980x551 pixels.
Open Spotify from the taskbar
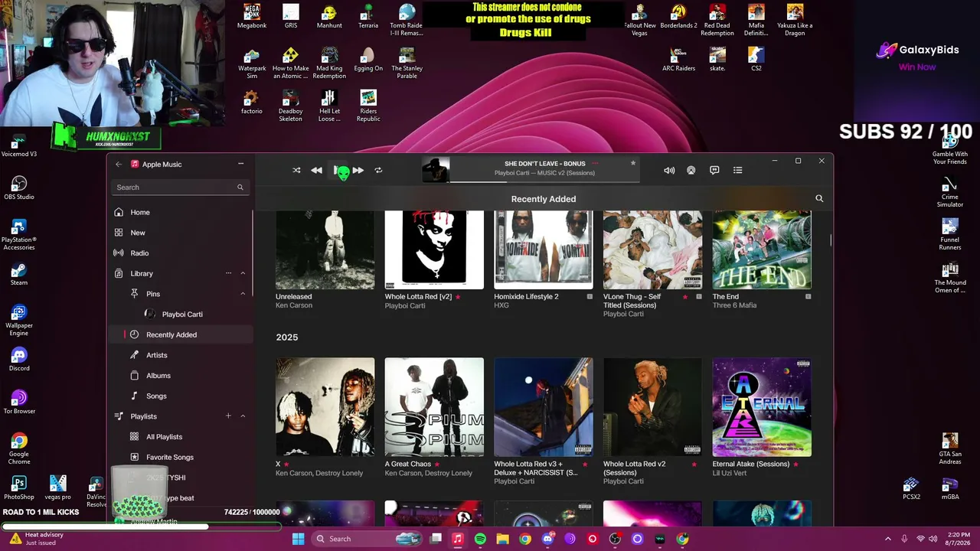click(480, 539)
